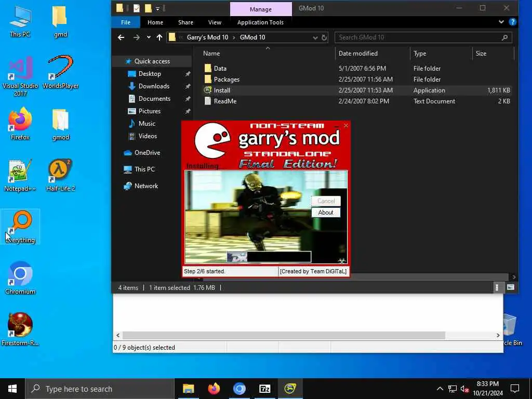
Task: Open the gmod folder on desktop
Action: tap(60, 125)
